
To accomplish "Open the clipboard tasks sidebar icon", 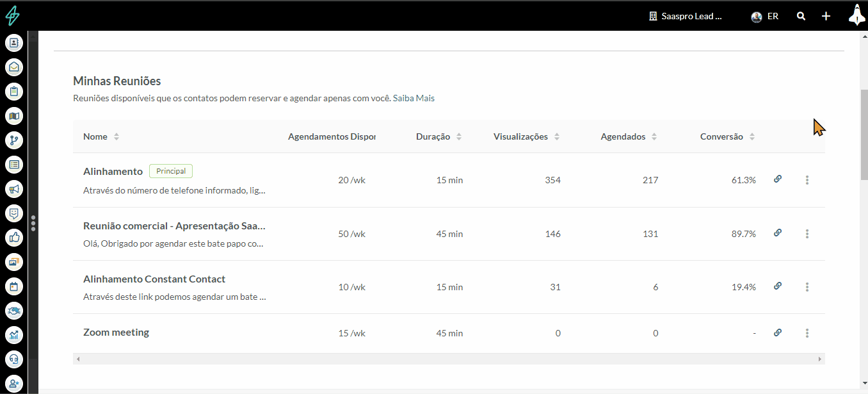I will [14, 91].
